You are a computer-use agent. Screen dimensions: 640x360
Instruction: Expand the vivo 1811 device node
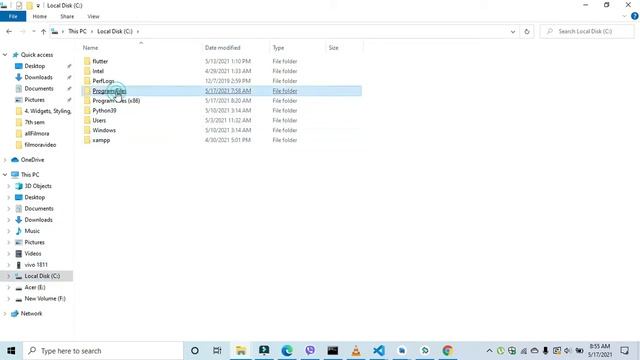[x=9, y=265]
